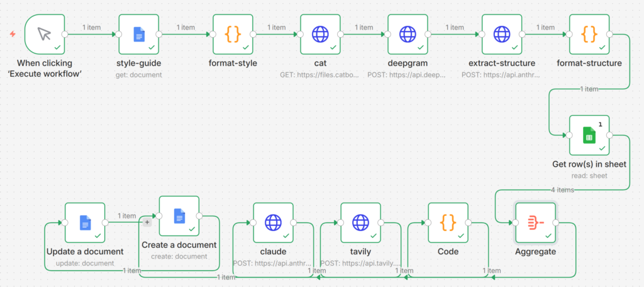Click the output connector of Update a document
This screenshot has width=644, height=287.
click(x=105, y=223)
